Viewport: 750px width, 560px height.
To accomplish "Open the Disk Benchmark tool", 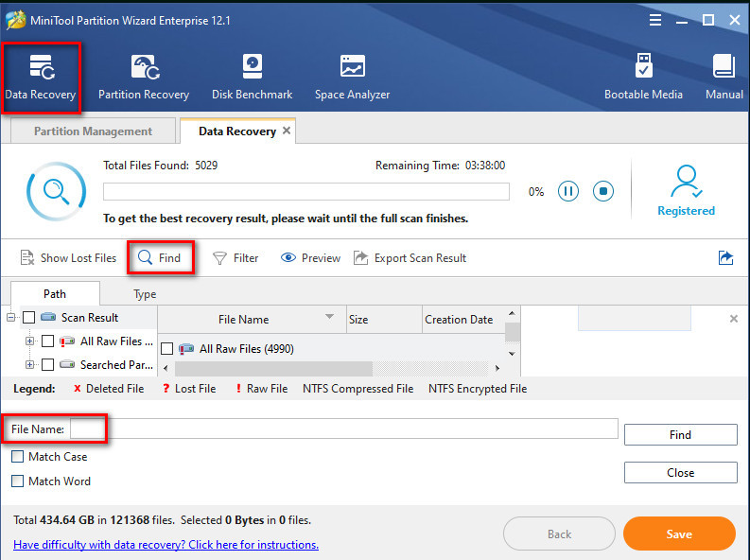I will click(252, 75).
